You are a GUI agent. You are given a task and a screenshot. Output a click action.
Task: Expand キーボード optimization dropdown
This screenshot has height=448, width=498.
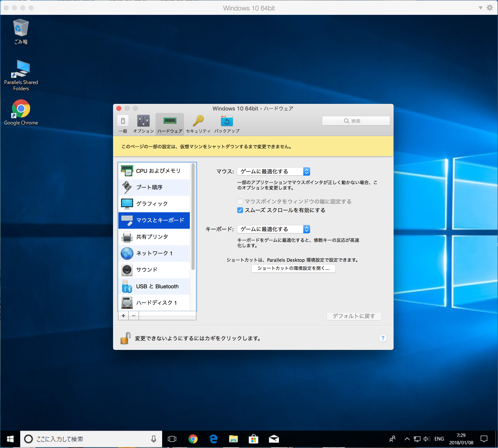point(308,229)
